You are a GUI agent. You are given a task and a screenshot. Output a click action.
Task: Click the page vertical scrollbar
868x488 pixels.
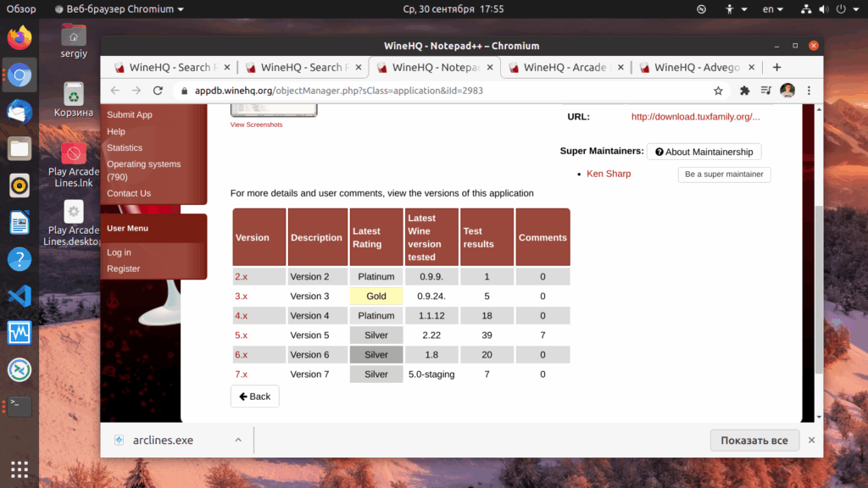point(819,288)
